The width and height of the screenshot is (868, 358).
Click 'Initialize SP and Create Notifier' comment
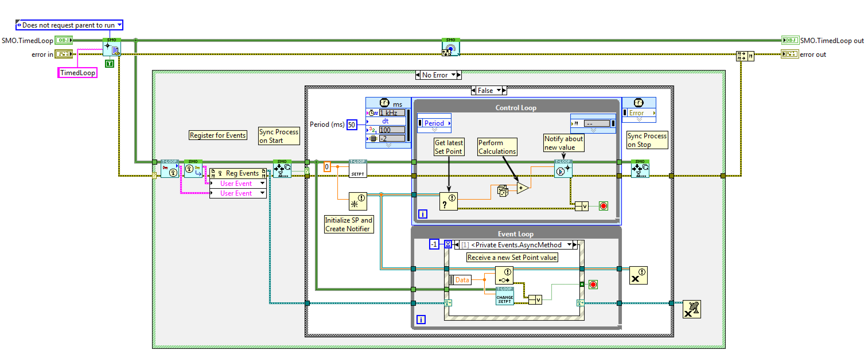[x=349, y=224]
